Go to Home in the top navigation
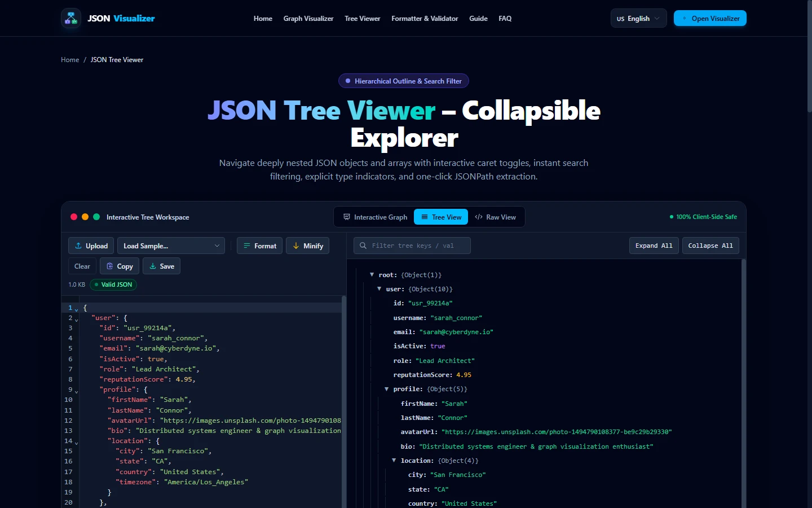Image resolution: width=812 pixels, height=508 pixels. coord(263,19)
